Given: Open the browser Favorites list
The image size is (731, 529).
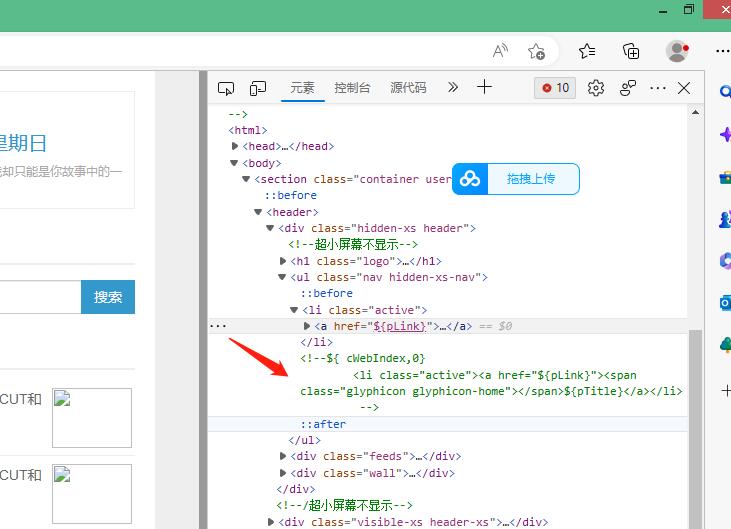Looking at the screenshot, I should point(587,51).
